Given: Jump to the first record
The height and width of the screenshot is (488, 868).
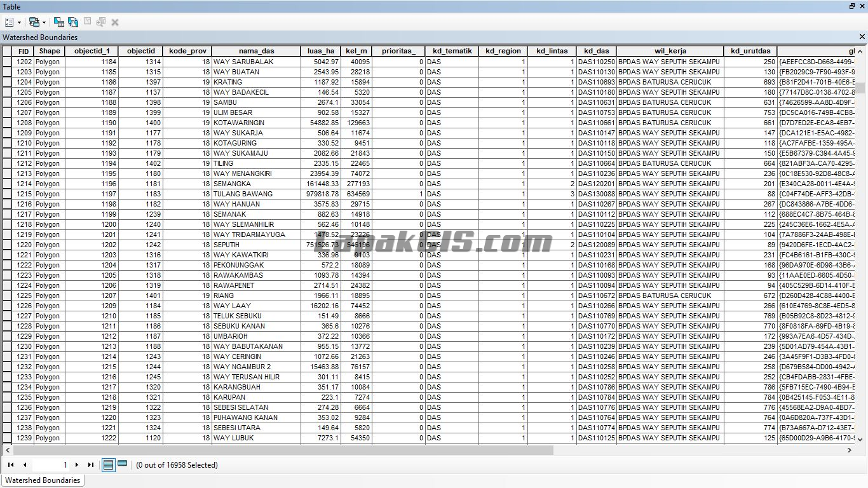Looking at the screenshot, I should click(x=11, y=465).
